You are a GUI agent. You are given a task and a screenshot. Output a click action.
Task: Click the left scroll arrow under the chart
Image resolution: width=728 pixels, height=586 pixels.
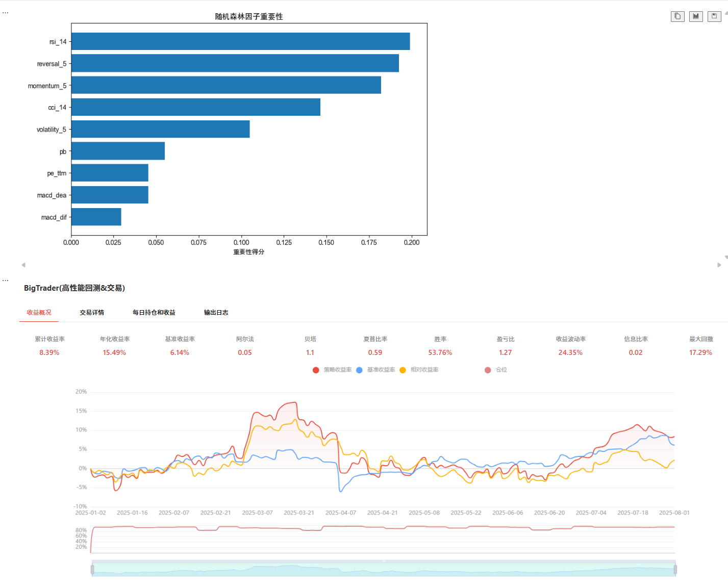pos(23,265)
